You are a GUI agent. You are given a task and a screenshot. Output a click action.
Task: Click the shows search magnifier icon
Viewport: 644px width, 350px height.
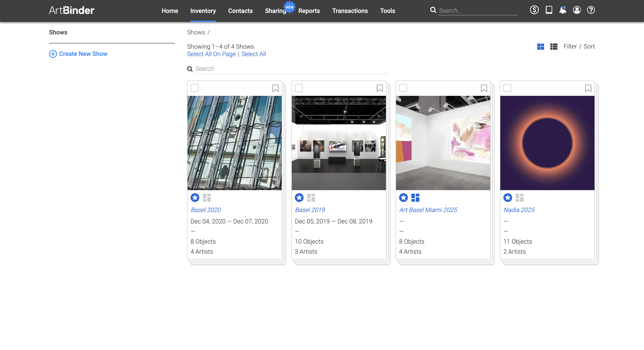point(190,69)
